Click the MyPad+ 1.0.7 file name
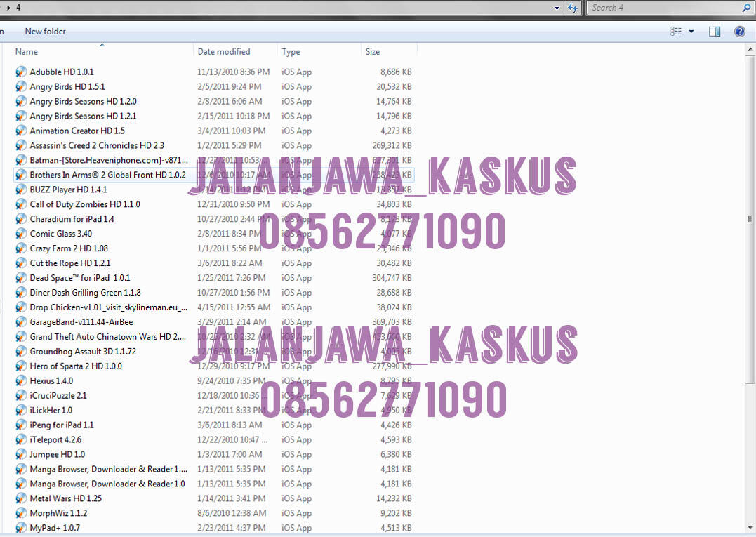 coord(55,528)
